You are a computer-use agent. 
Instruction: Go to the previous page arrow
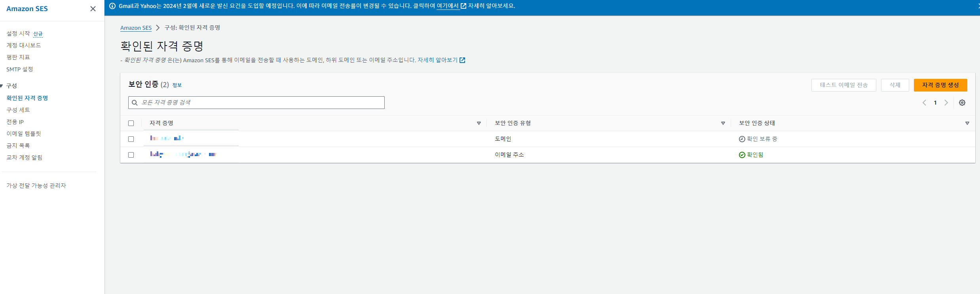pos(924,103)
